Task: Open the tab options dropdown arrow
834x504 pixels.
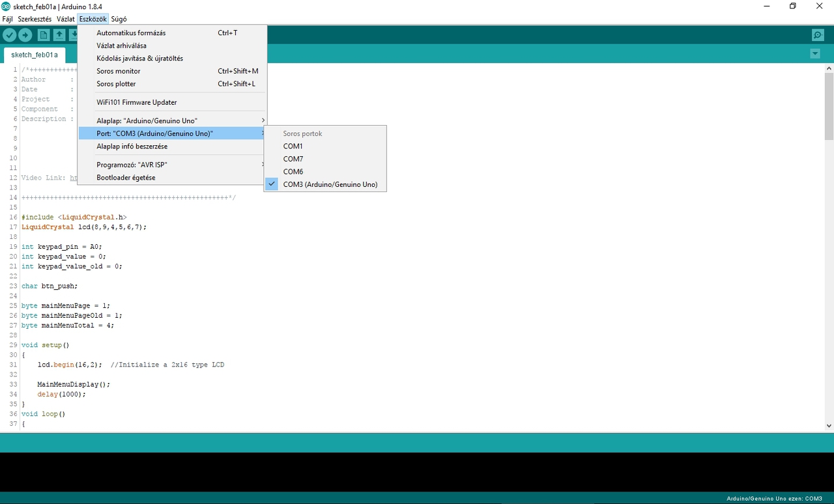Action: (815, 53)
